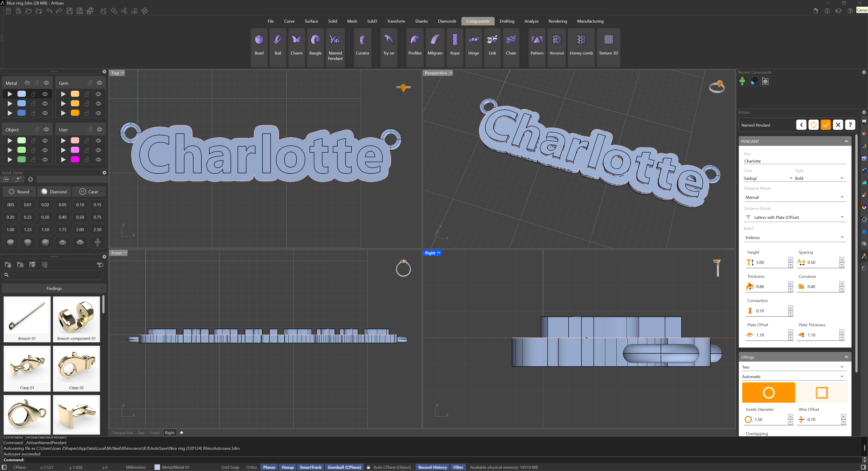Open the Bail component tool
The width and height of the screenshot is (868, 471).
point(278,47)
